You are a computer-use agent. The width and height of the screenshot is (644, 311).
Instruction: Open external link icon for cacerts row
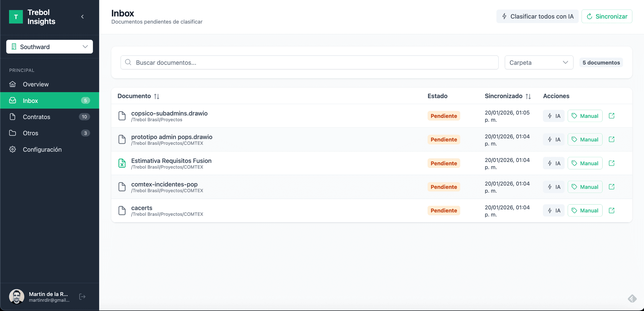pyautogui.click(x=611, y=210)
